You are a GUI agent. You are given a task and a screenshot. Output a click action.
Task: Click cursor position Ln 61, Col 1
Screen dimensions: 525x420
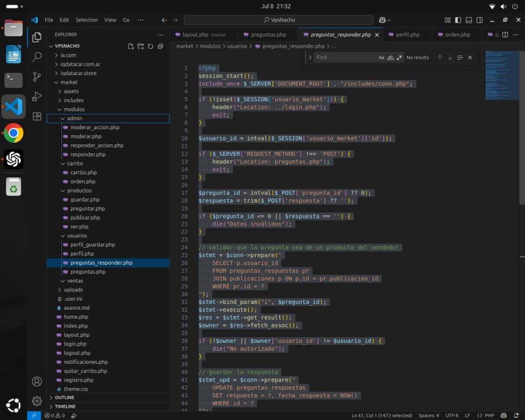tap(382, 416)
